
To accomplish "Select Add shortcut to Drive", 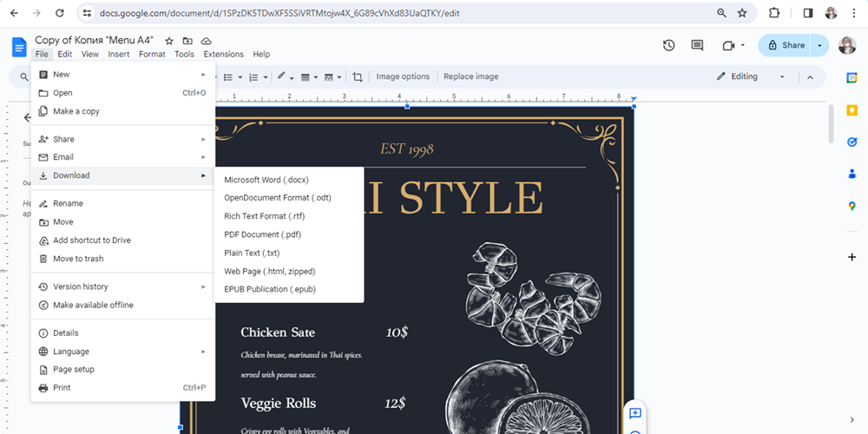I will [x=123, y=240].
